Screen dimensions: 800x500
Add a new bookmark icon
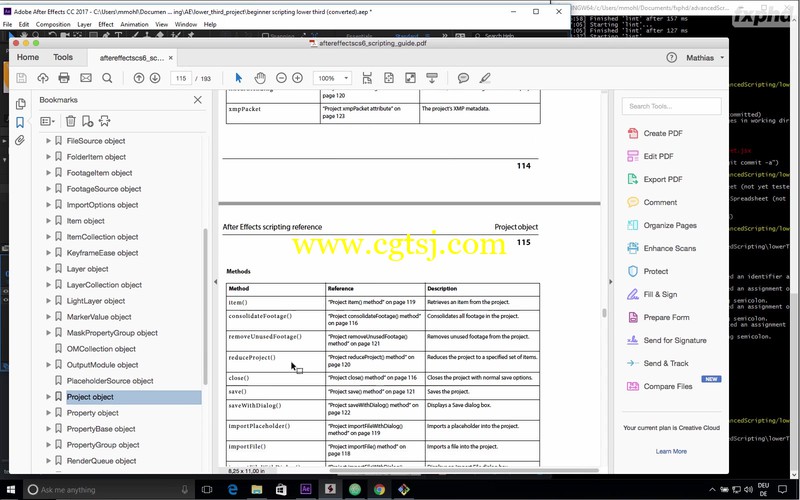tap(87, 121)
